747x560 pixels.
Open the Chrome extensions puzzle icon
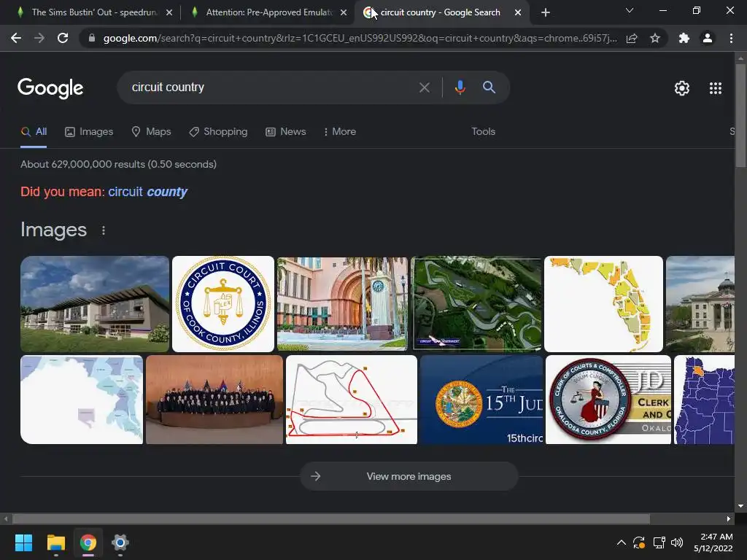[684, 38]
